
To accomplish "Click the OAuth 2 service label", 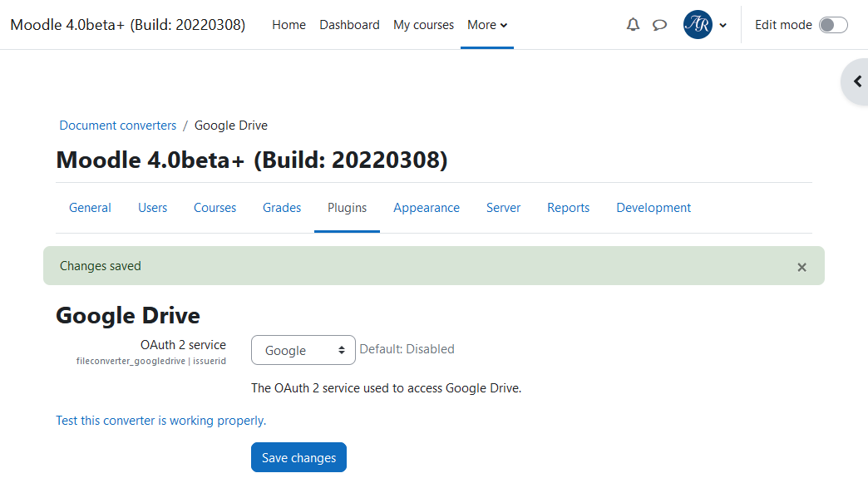I will pos(183,345).
